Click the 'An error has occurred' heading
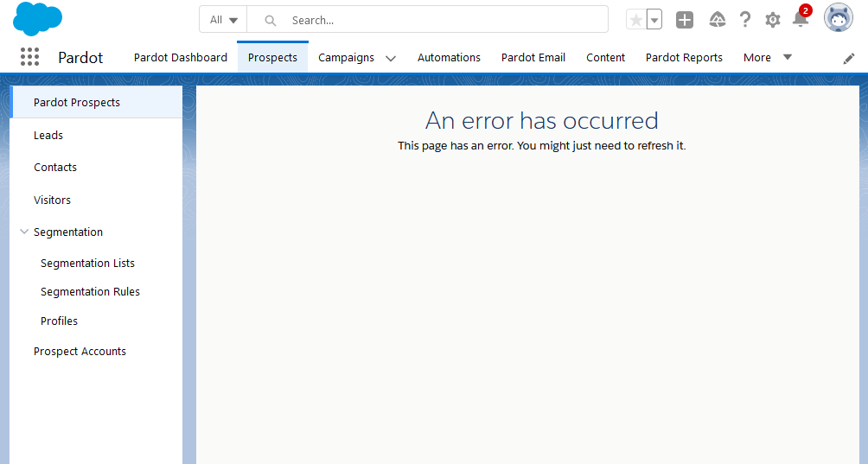Image resolution: width=868 pixels, height=464 pixels. [x=542, y=121]
